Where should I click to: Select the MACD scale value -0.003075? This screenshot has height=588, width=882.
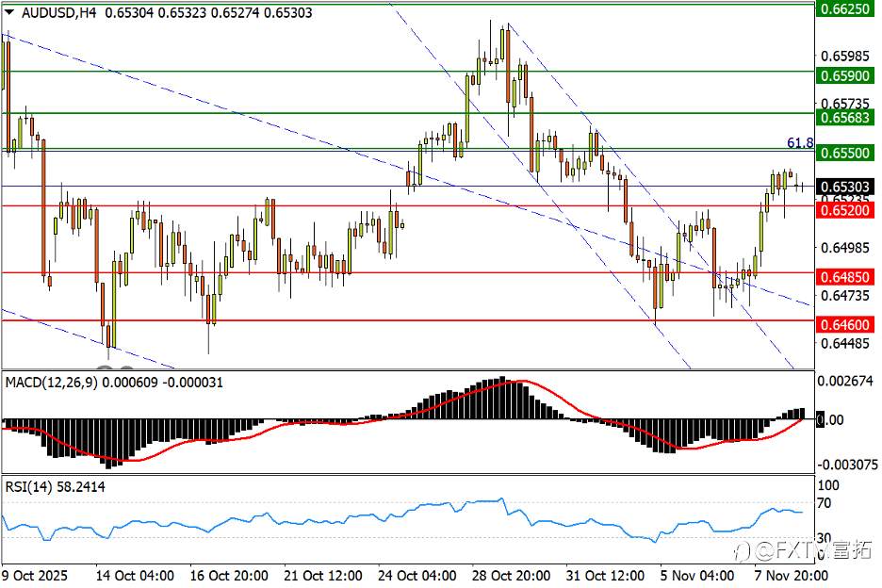point(847,465)
